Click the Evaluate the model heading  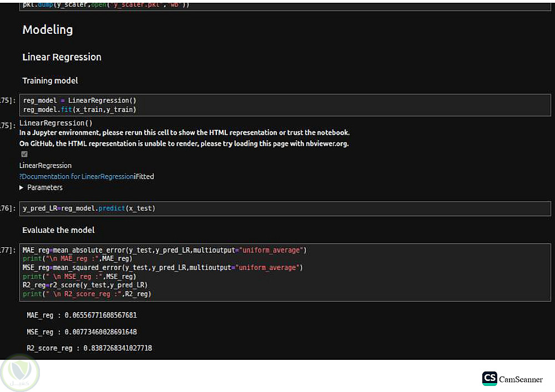(58, 230)
